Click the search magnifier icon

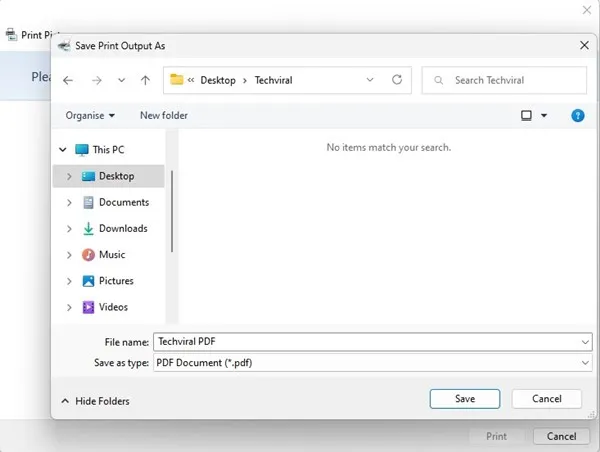coord(439,80)
